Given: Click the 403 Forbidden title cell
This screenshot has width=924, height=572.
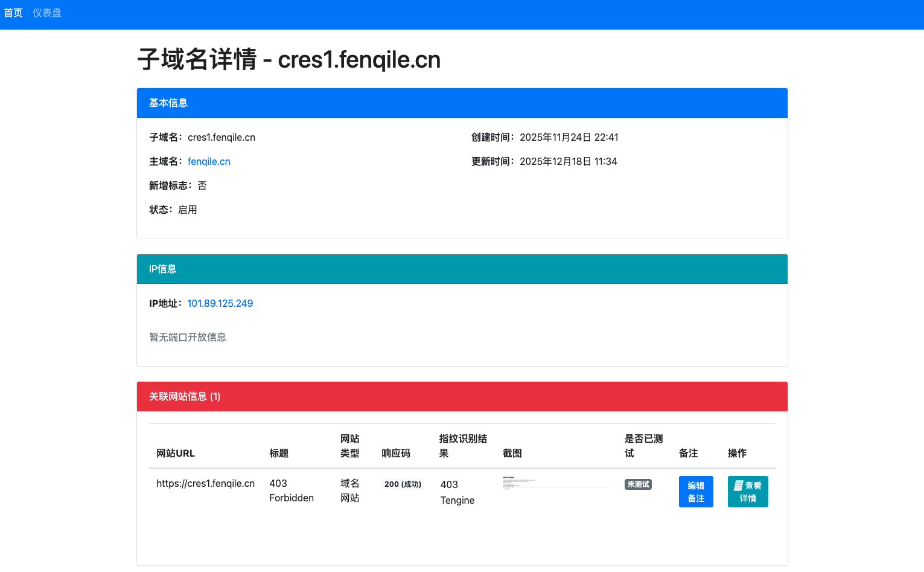Looking at the screenshot, I should click(x=291, y=491).
